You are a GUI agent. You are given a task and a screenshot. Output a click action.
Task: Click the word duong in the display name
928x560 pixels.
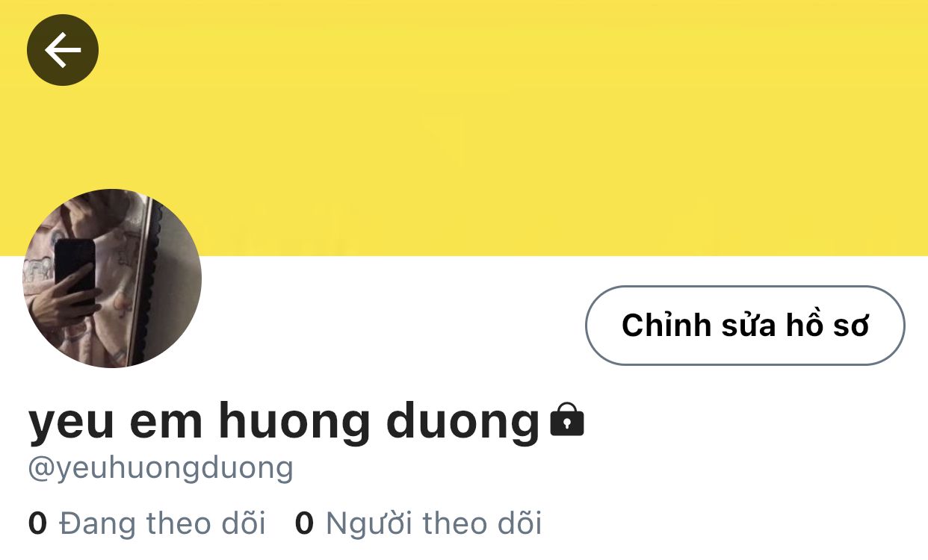(x=463, y=423)
